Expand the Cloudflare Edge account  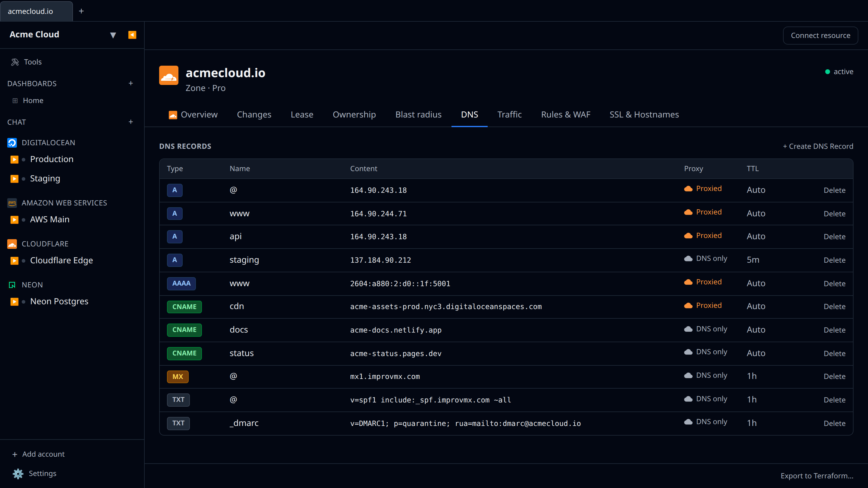coord(14,261)
